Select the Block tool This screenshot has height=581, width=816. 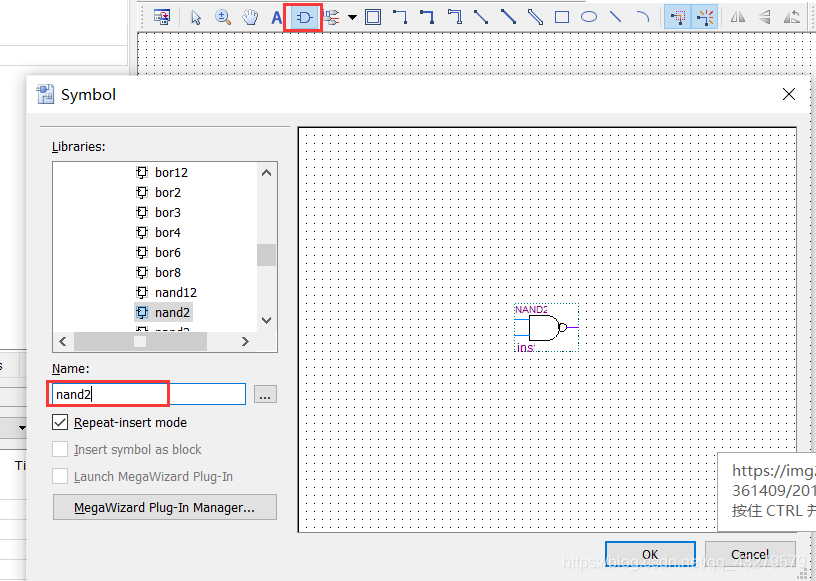[373, 17]
